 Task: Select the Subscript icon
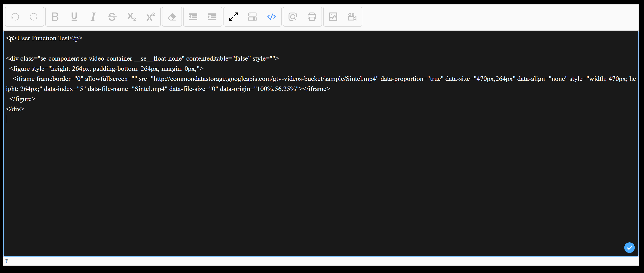pyautogui.click(x=131, y=17)
